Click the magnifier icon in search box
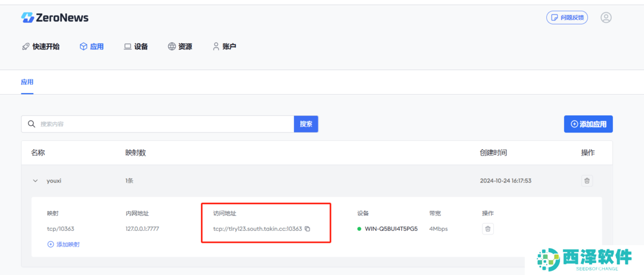The height and width of the screenshot is (275, 644). pyautogui.click(x=31, y=124)
